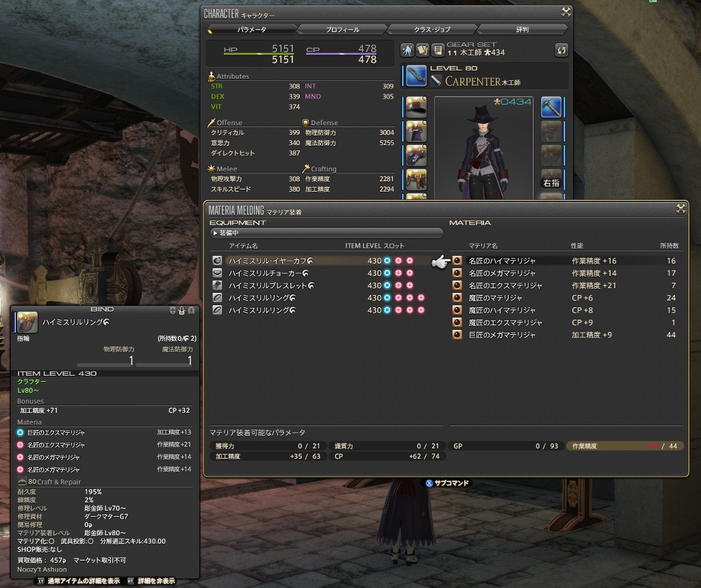Click the materia icon for 名匠のエクスマテリジャ
701x588 pixels.
(457, 285)
